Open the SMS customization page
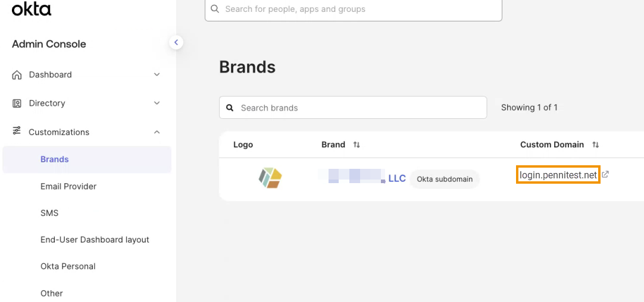Viewport: 644px width, 302px height. point(49,213)
